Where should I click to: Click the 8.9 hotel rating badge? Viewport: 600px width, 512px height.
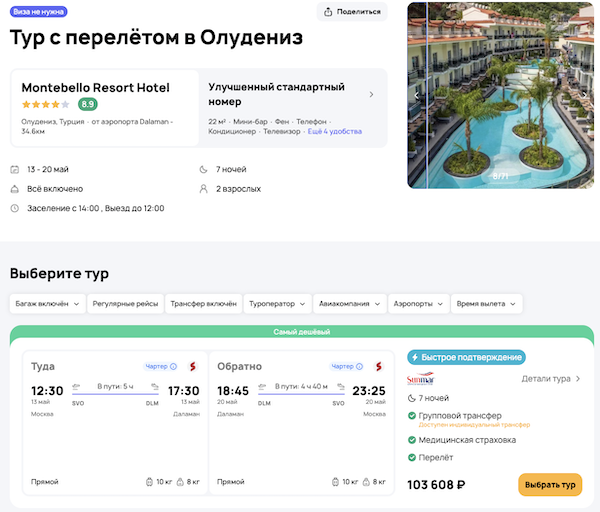pyautogui.click(x=88, y=104)
